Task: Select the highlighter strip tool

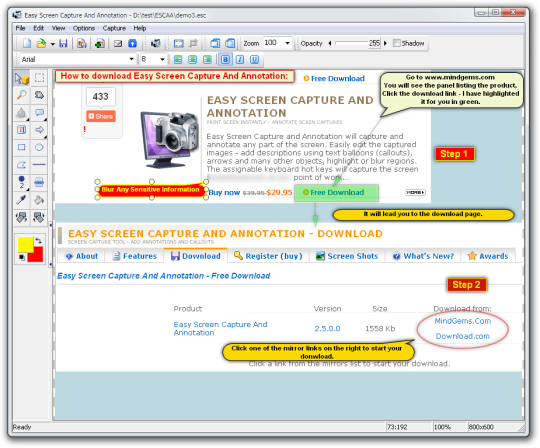Action: 39,182
